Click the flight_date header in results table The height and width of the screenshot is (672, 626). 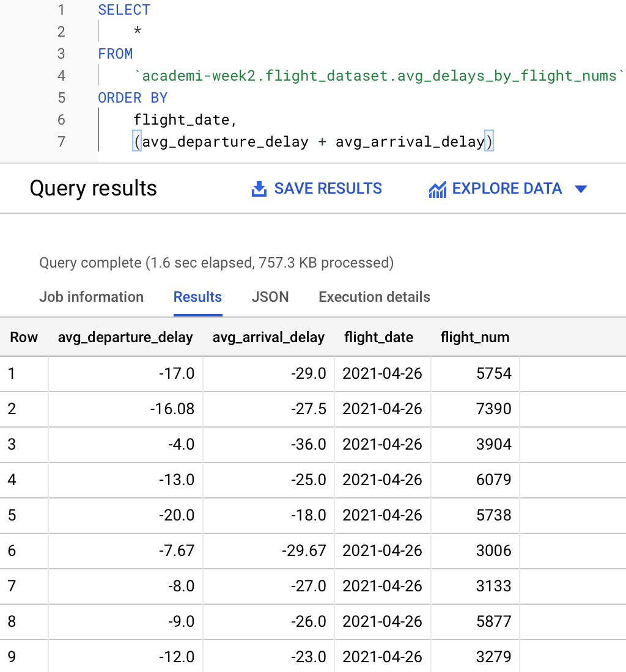point(378,337)
